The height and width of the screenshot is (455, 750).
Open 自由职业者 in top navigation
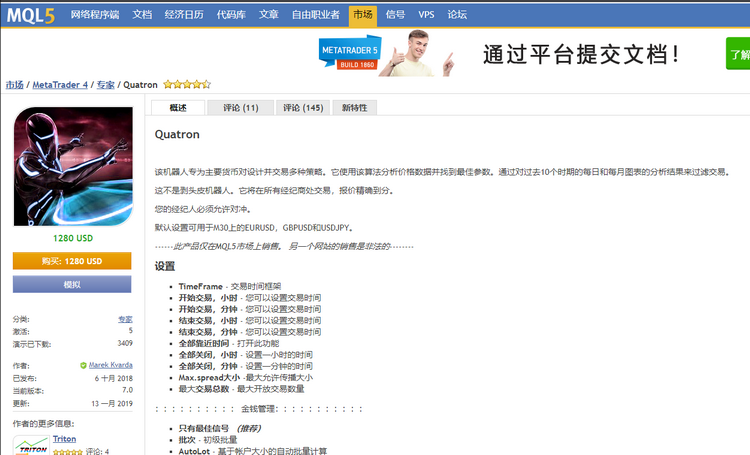[x=315, y=15]
